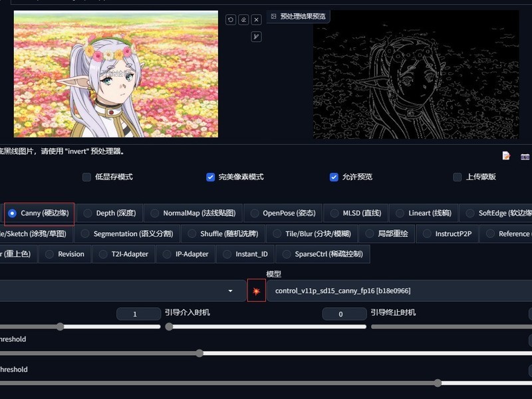This screenshot has height=399, width=532.
Task: Click the number field showing 0
Action: pyautogui.click(x=344, y=314)
